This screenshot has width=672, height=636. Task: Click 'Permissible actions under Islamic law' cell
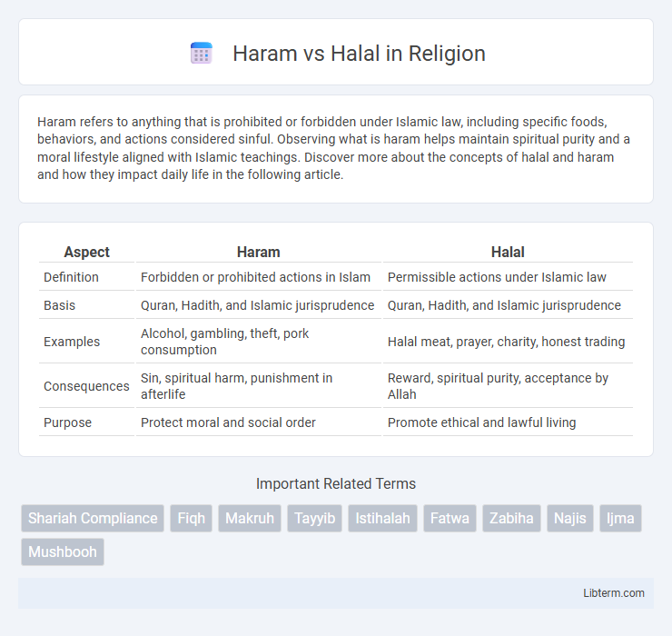click(x=508, y=277)
